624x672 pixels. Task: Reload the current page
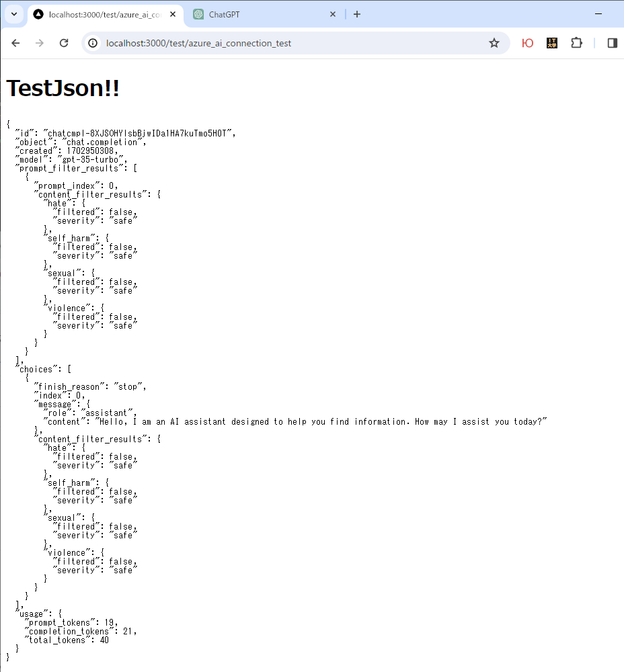point(63,43)
